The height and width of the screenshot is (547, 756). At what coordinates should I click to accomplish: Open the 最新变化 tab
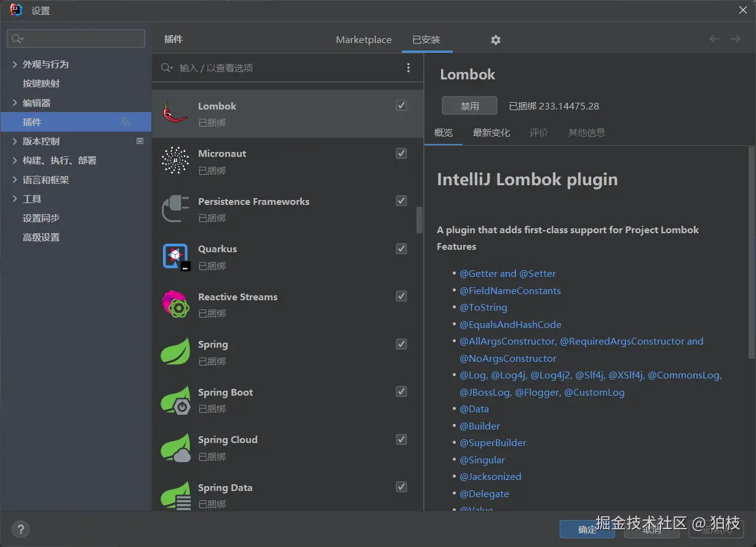[491, 133]
